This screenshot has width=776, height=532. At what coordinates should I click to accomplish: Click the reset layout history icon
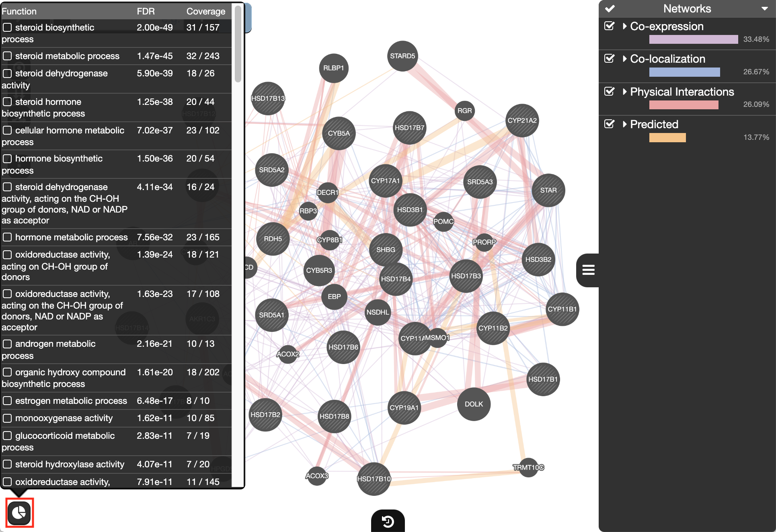coord(388,522)
